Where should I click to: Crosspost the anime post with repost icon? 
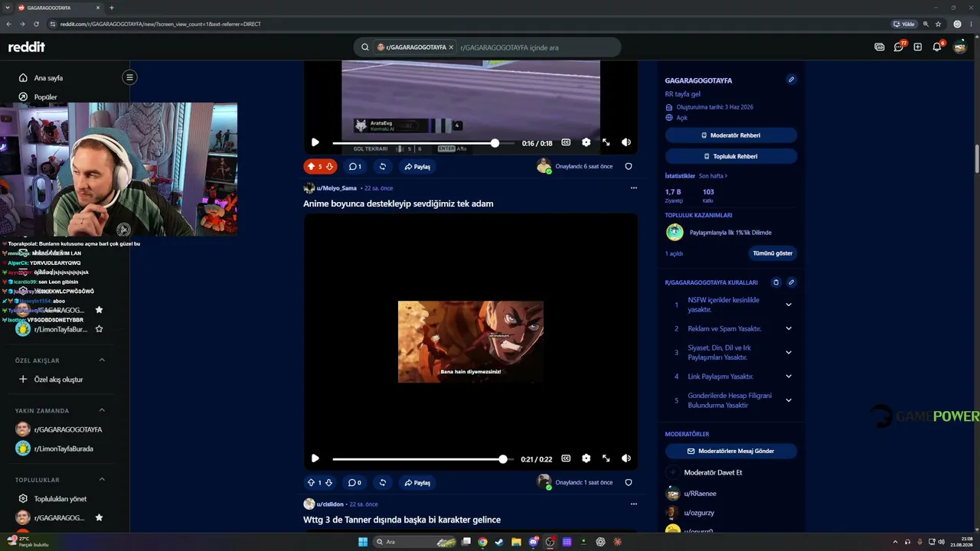point(382,482)
